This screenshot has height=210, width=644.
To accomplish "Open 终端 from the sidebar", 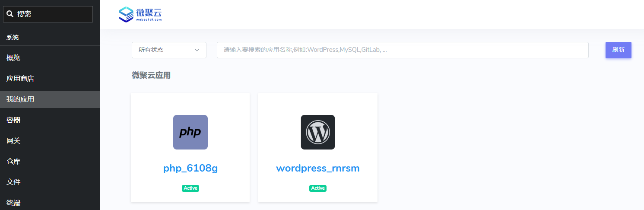I will click(x=13, y=203).
